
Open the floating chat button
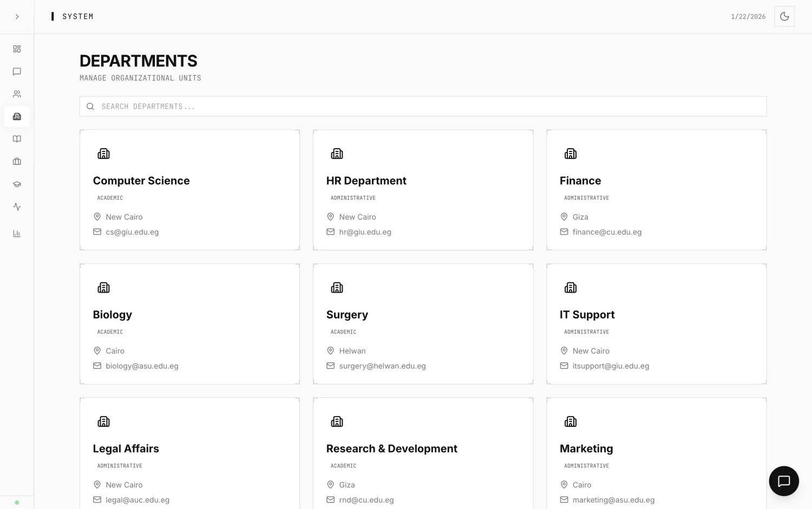[x=784, y=481]
